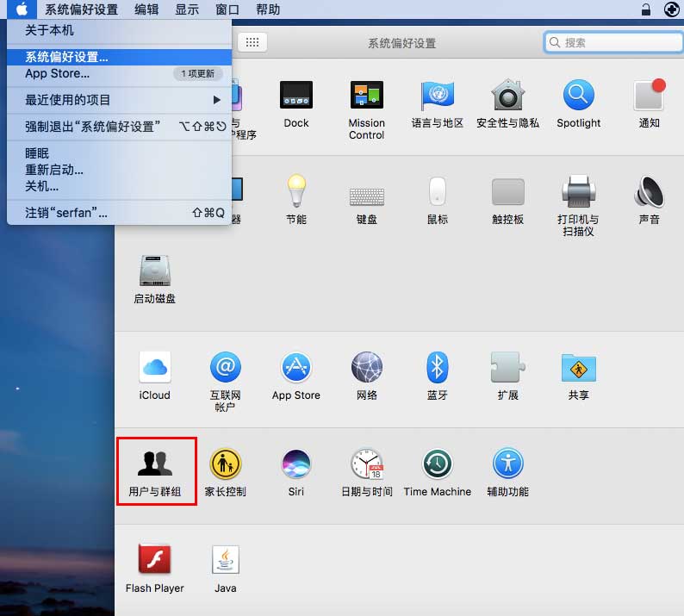Select 睡眠 from the Apple menu
This screenshot has height=616, width=684.
point(119,153)
